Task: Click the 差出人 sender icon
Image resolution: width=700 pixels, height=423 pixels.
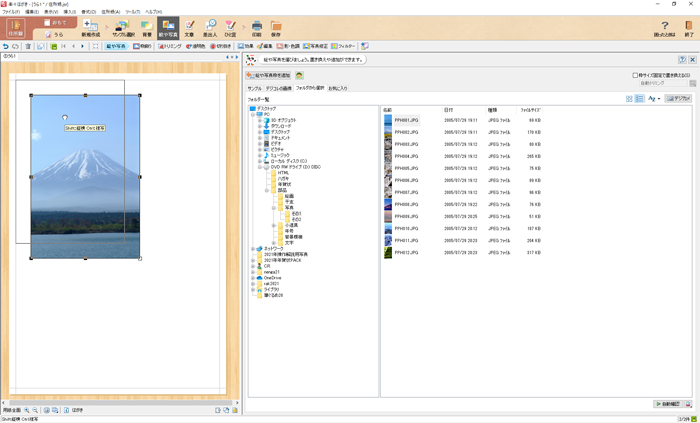Action: click(x=210, y=26)
